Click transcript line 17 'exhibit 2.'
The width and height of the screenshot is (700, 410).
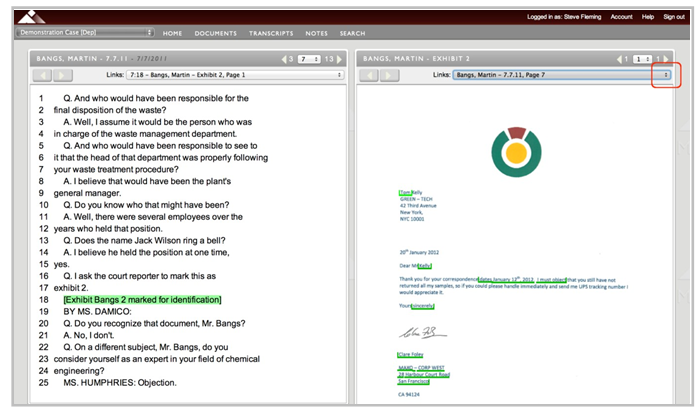coord(71,288)
